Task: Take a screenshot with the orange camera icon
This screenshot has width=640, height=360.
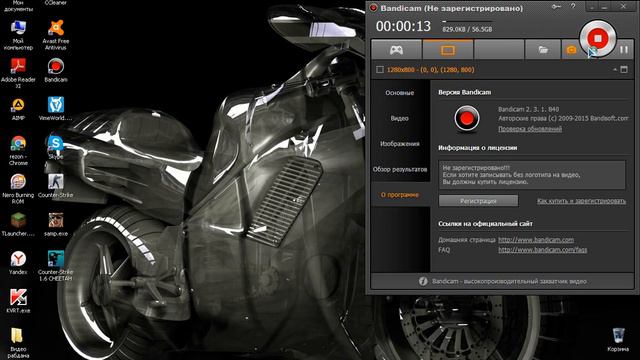Action: point(571,50)
